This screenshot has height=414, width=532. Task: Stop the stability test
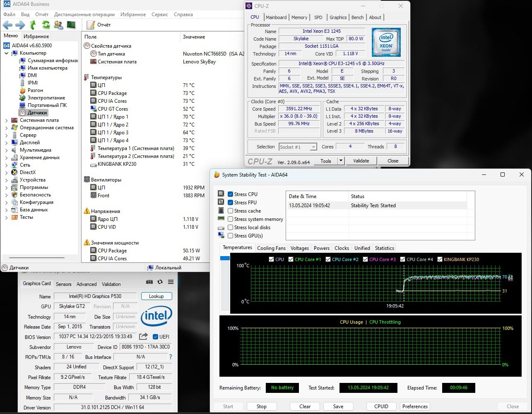[x=262, y=406]
